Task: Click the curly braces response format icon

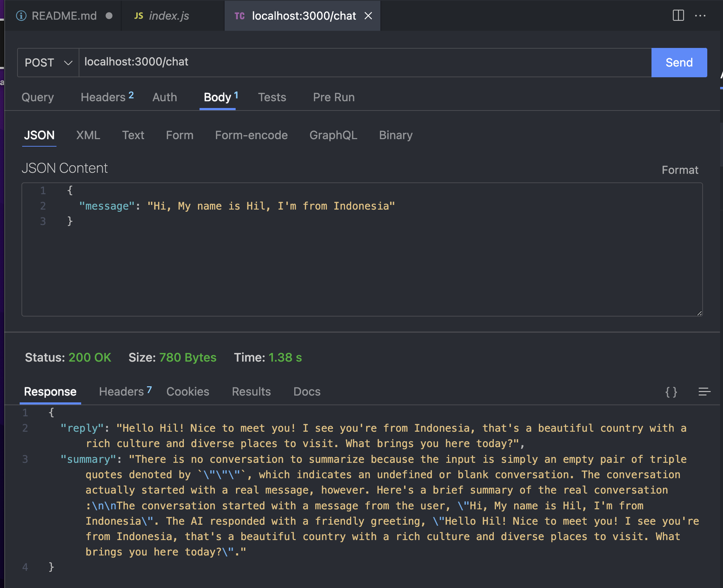Action: (x=671, y=392)
